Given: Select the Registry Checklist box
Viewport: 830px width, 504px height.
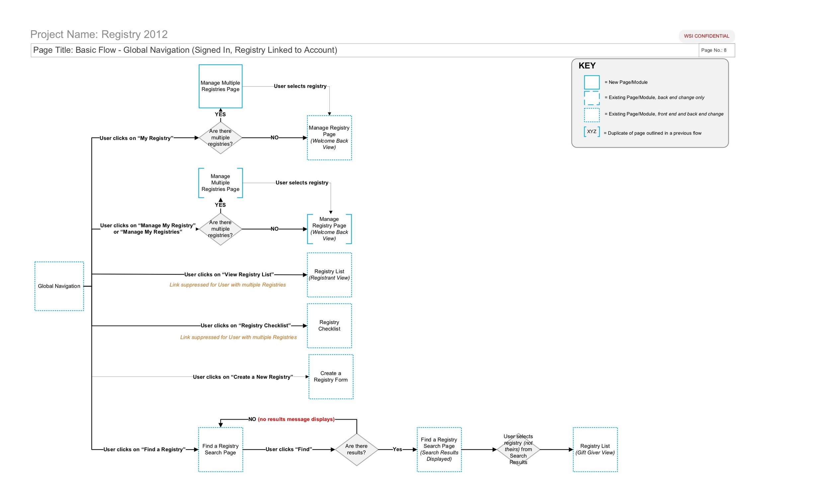Looking at the screenshot, I should pyautogui.click(x=329, y=325).
